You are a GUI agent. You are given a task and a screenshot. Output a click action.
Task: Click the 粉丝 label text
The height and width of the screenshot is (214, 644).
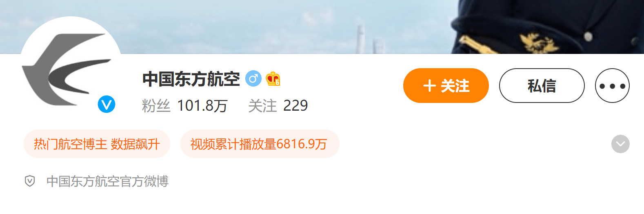(x=156, y=106)
